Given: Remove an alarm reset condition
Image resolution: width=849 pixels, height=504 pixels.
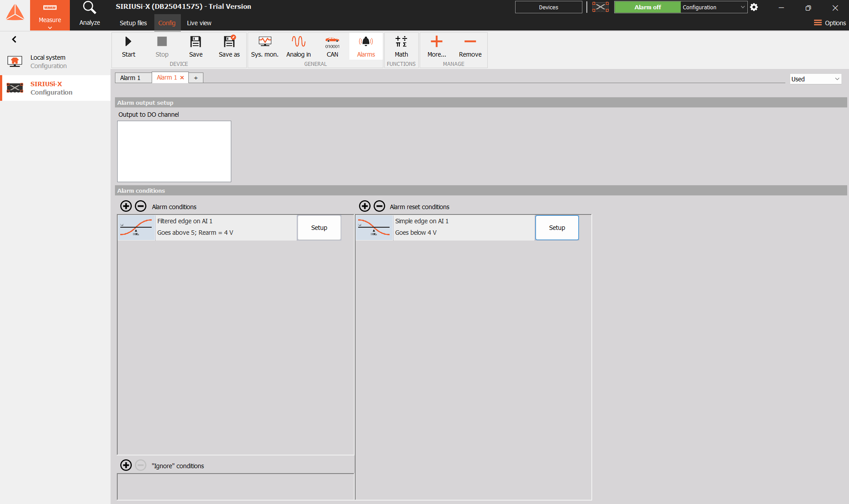Looking at the screenshot, I should pyautogui.click(x=379, y=206).
